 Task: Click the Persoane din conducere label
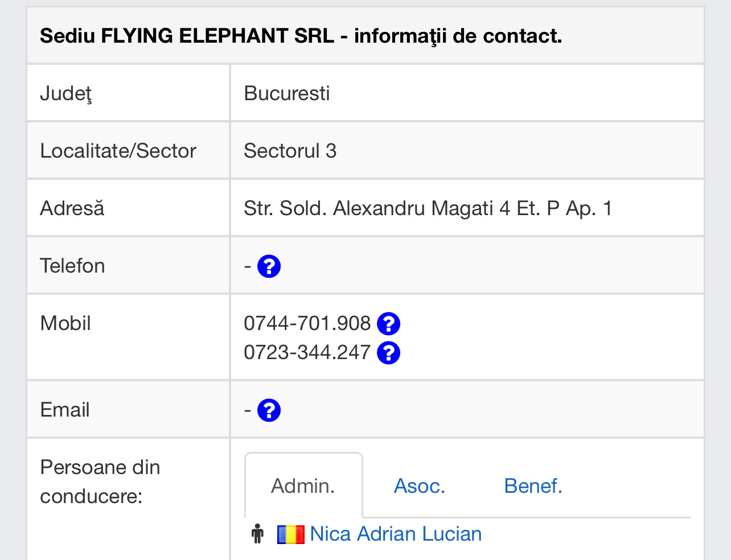pos(100,481)
